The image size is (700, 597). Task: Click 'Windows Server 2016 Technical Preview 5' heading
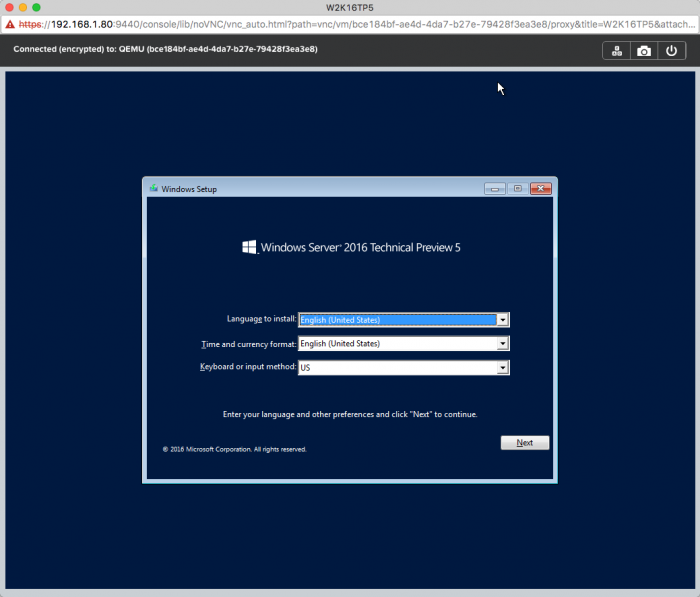(x=360, y=247)
